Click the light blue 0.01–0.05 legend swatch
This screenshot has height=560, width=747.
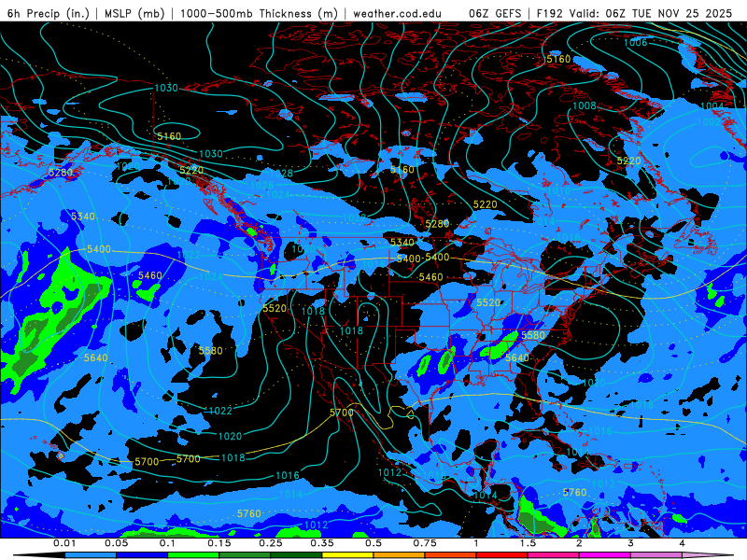91,555
